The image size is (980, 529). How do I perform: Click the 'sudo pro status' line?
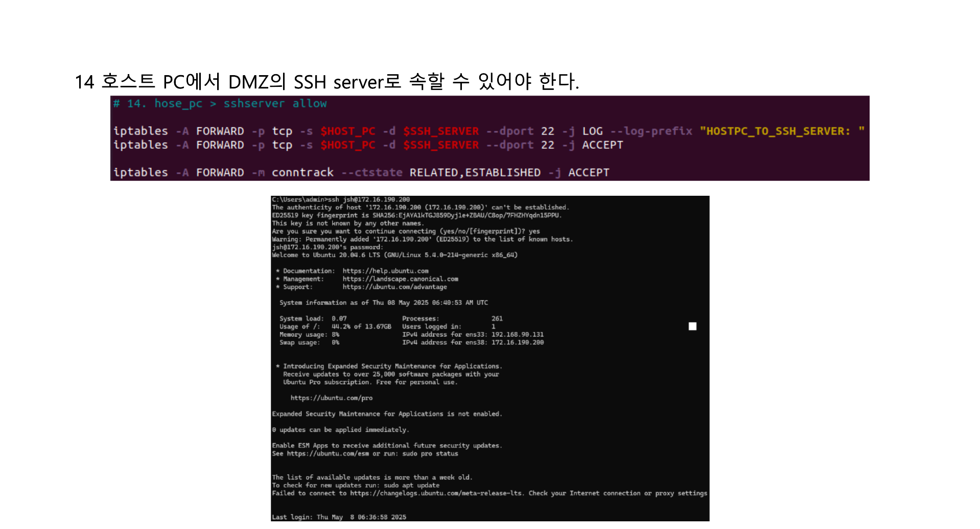tap(365, 454)
